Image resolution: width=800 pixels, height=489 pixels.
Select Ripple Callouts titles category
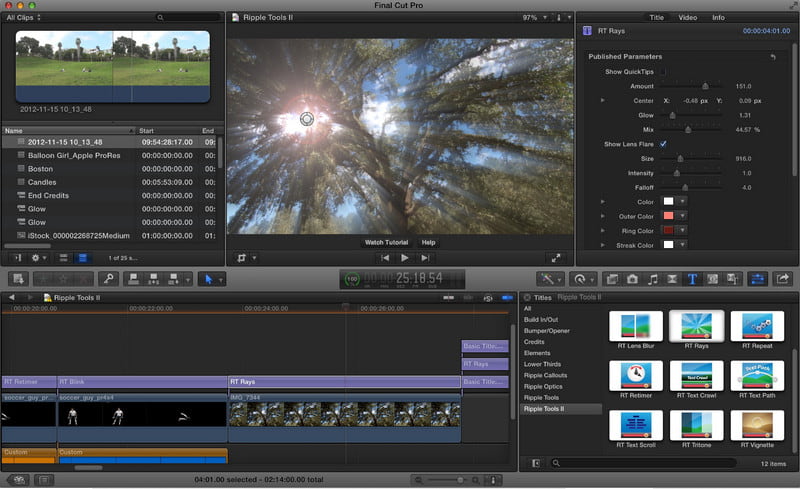tap(545, 375)
